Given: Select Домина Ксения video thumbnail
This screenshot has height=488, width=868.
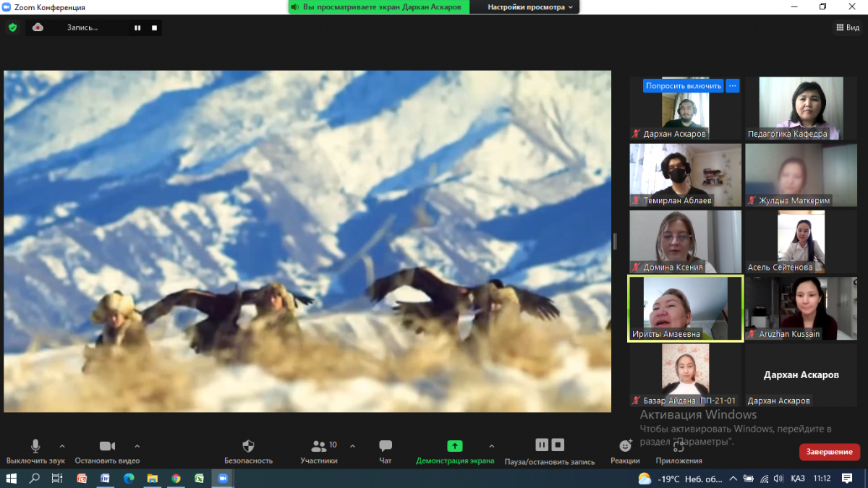Looking at the screenshot, I should tap(685, 241).
